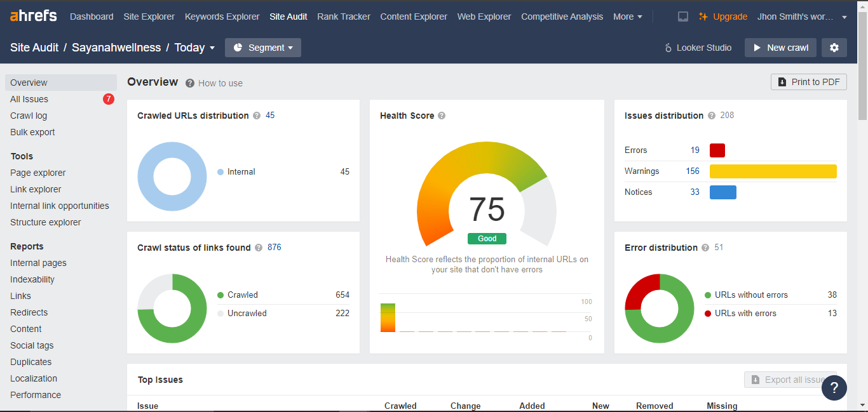Viewport: 868px width, 412px height.
Task: Start a New crawl
Action: click(x=780, y=48)
